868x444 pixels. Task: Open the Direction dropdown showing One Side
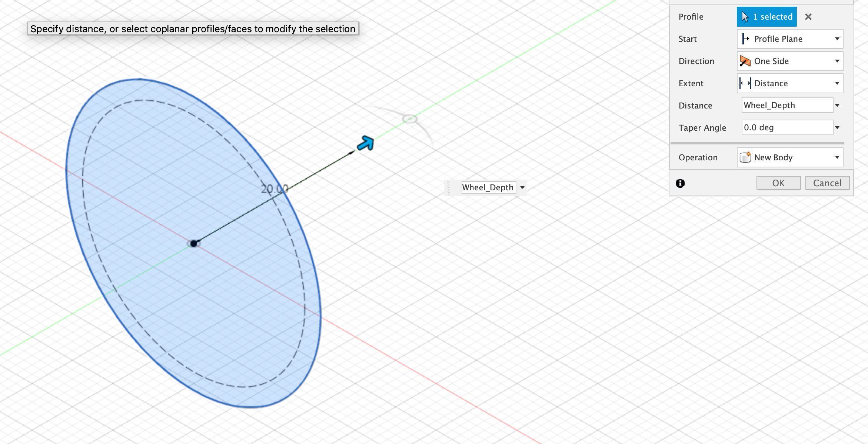(x=790, y=61)
